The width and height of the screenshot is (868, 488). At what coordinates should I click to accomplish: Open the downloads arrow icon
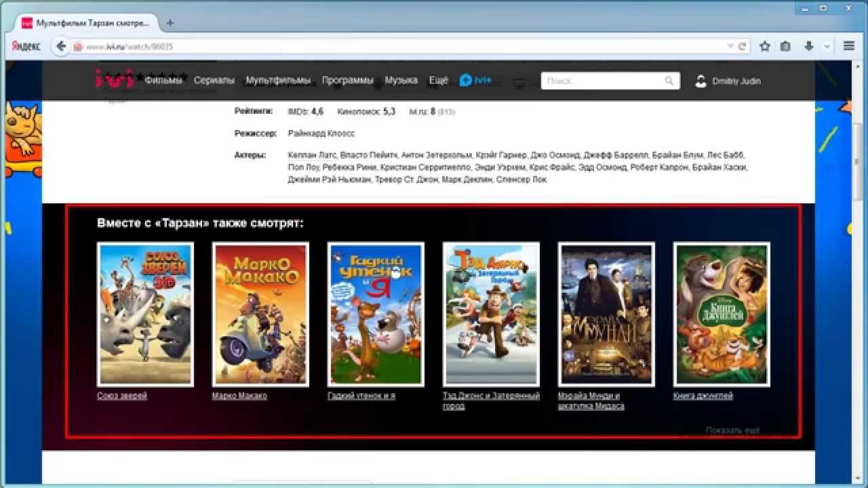809,46
